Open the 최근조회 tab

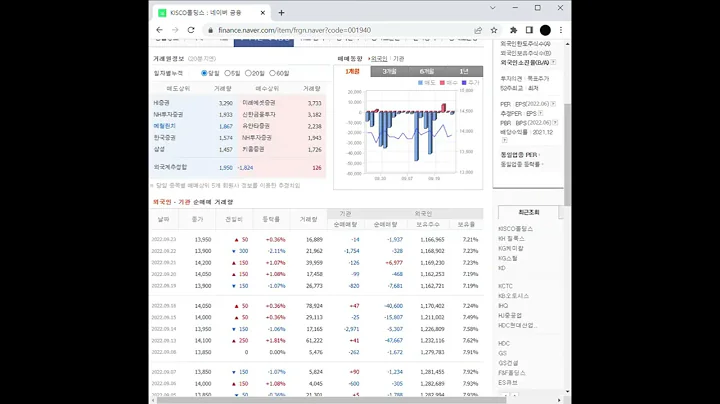point(529,213)
